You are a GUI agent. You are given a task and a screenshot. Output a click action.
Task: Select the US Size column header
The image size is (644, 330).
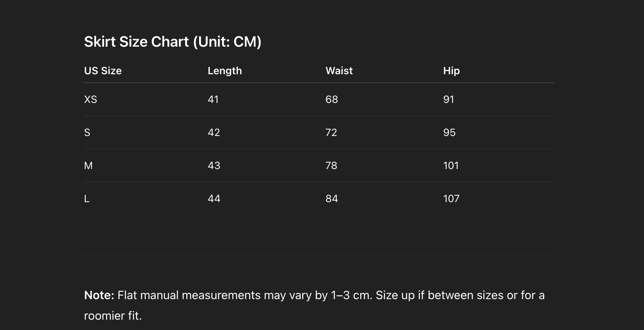(103, 71)
